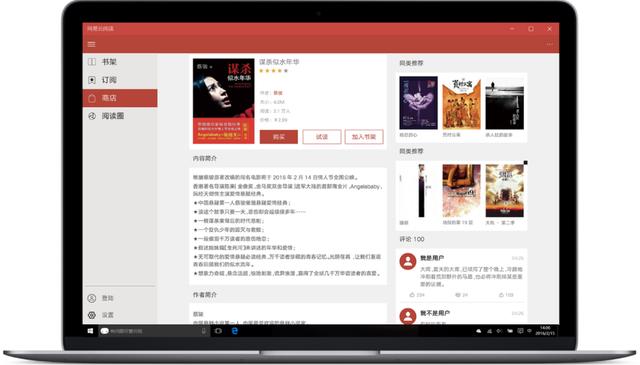Image resolution: width=640 pixels, height=365 pixels.
Task: Open the white cover book with a black stripe
Action: 418,191
